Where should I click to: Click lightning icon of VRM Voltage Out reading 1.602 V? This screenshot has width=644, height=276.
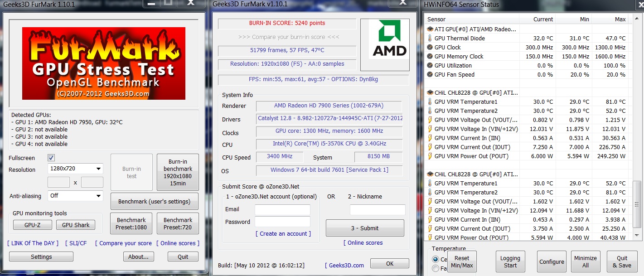tap(430, 201)
